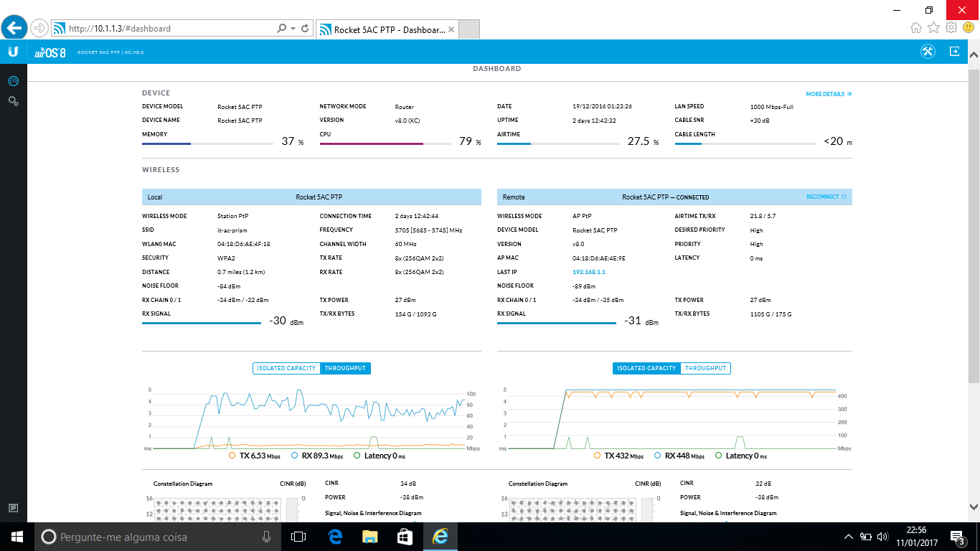Screen dimensions: 980x551
Task: Open the log icon at sidebar bottom
Action: pos(13,508)
